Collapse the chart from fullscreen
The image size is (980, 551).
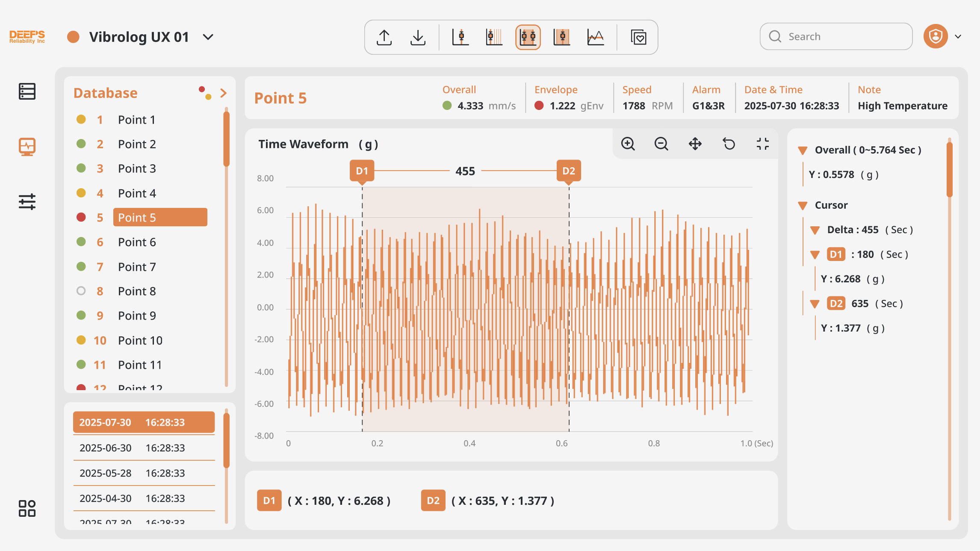click(x=763, y=144)
